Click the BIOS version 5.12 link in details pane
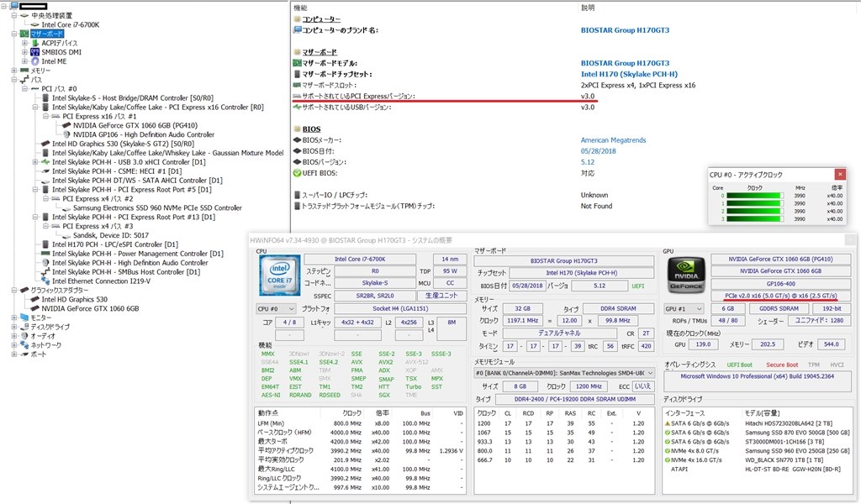This screenshot has height=504, width=861. [588, 162]
